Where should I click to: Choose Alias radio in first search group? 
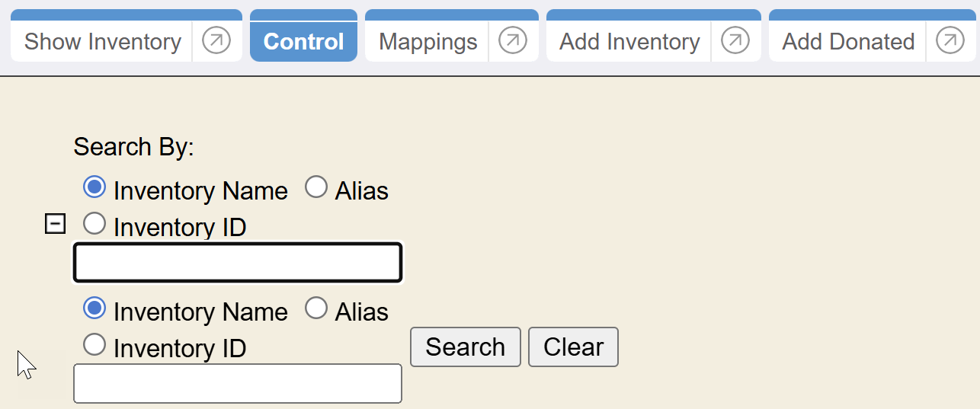pyautogui.click(x=316, y=187)
